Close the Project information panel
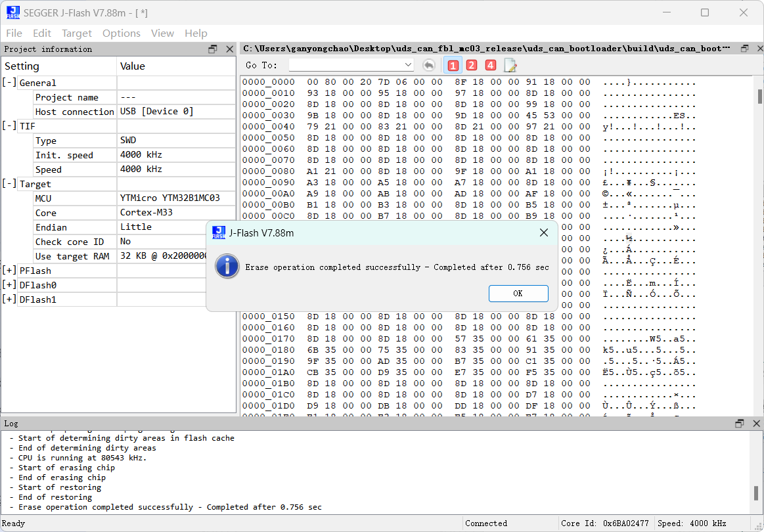 click(229, 49)
